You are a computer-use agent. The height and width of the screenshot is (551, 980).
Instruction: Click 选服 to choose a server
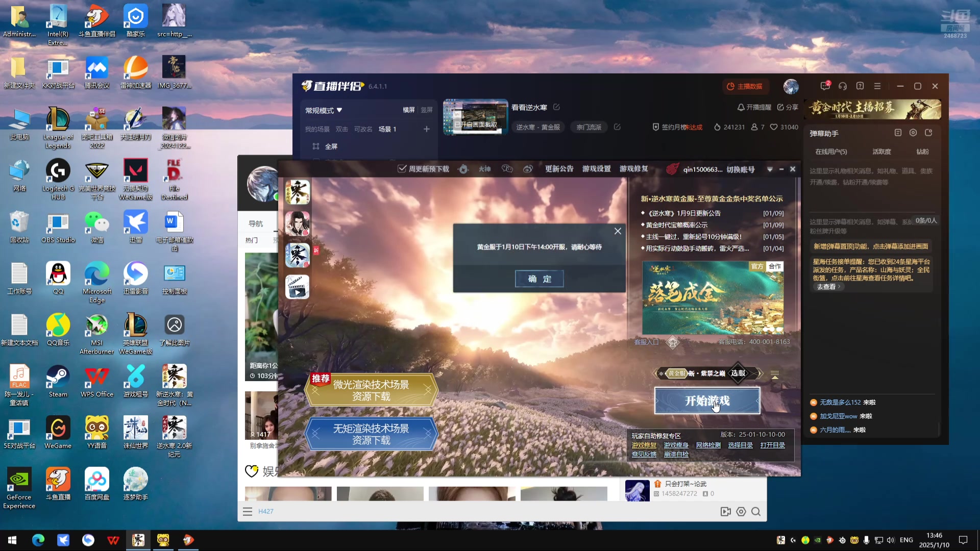pyautogui.click(x=738, y=373)
